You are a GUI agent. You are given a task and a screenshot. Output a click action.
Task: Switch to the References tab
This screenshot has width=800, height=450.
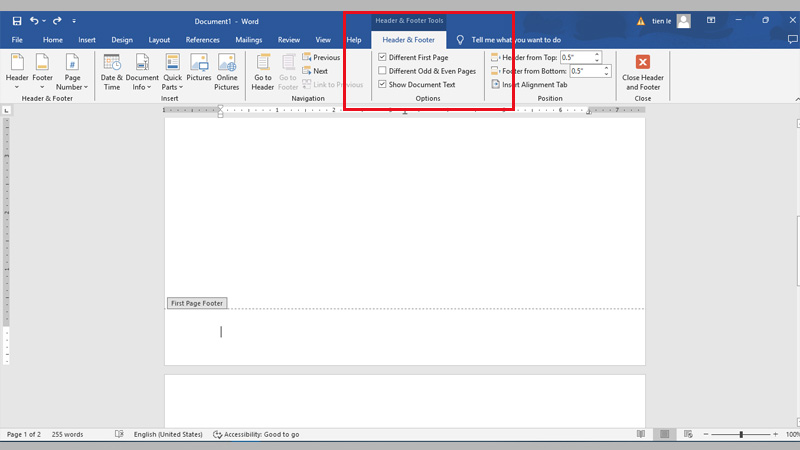coord(203,40)
